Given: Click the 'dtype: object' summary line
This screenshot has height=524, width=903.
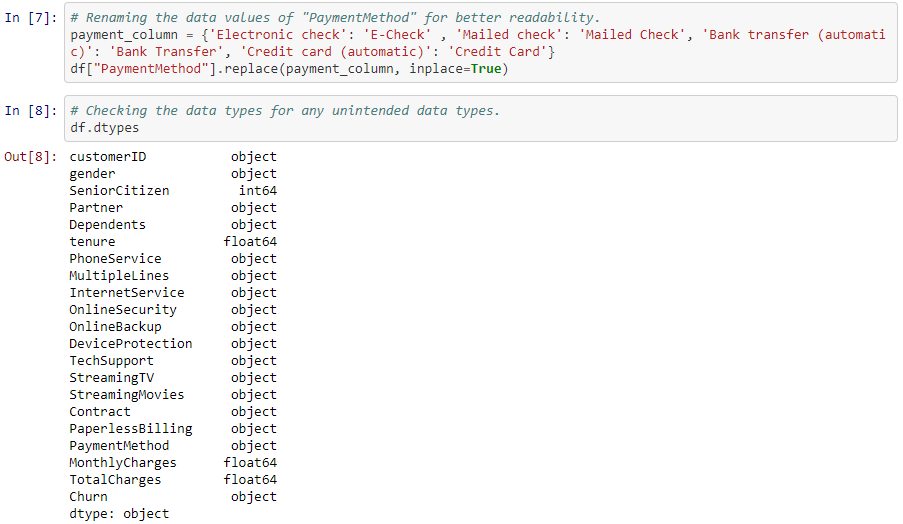Looking at the screenshot, I should [119, 514].
